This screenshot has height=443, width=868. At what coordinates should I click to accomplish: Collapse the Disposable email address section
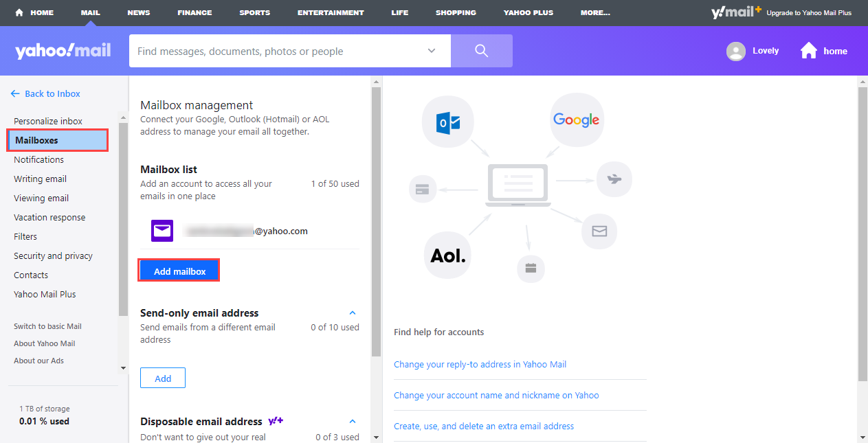coord(353,421)
